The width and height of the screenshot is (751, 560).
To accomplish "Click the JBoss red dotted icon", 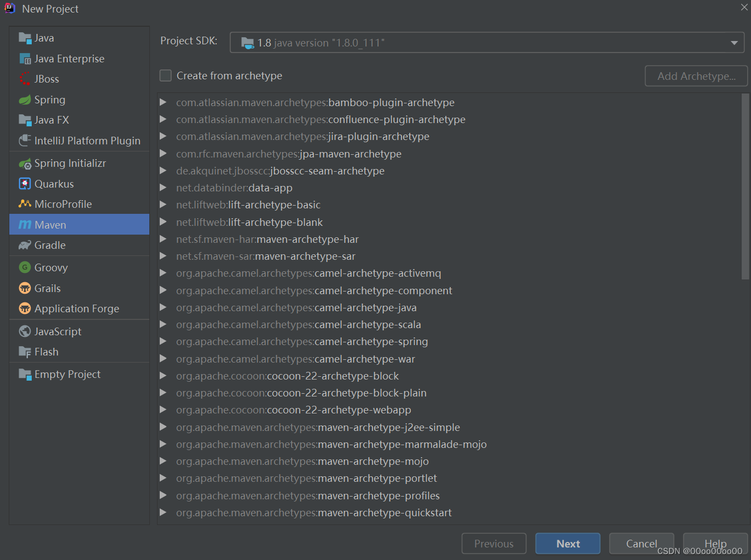I will coord(25,79).
